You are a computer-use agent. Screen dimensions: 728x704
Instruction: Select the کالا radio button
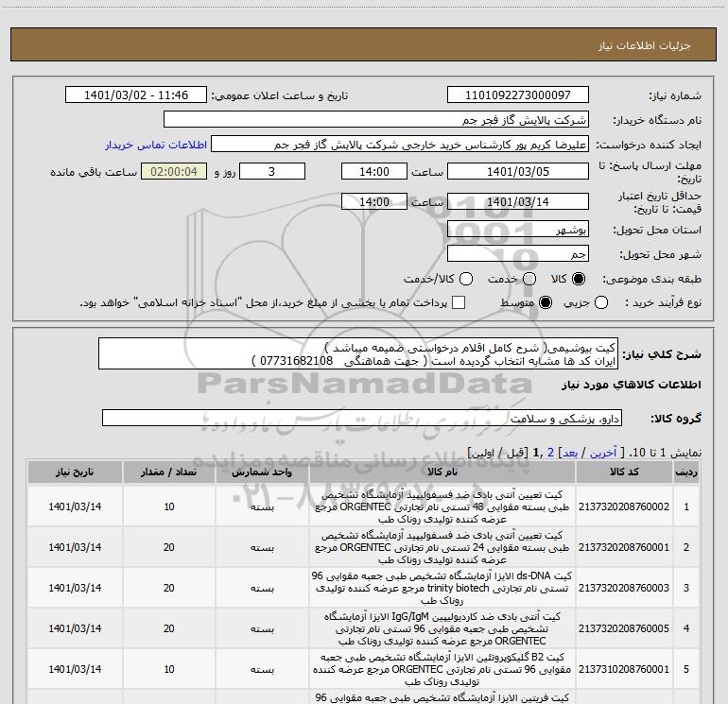(579, 279)
